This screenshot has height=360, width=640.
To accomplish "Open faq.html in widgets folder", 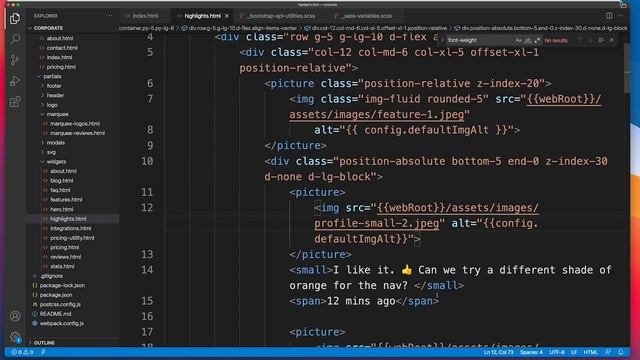I will tap(60, 190).
